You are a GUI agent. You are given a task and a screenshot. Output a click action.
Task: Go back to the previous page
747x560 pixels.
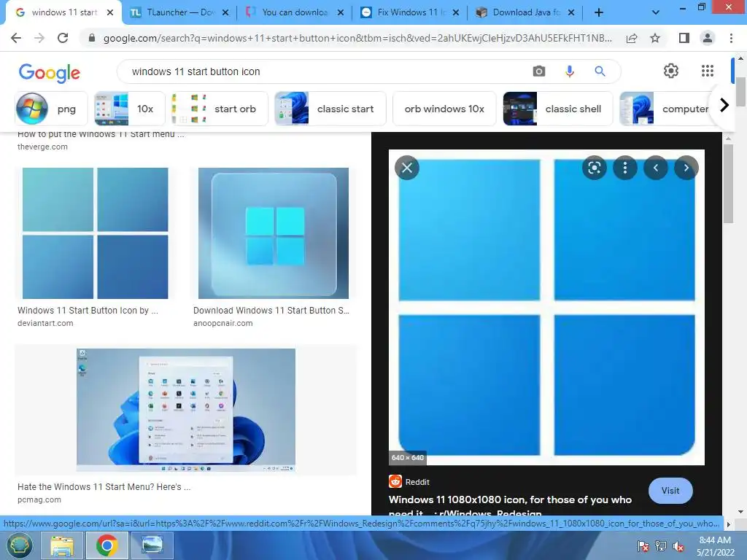coord(16,38)
